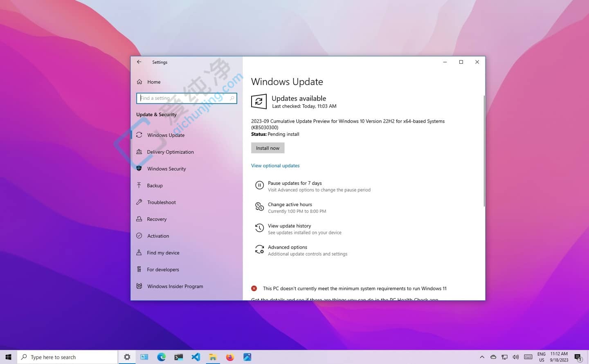Click the ENG US language indicator

click(x=542, y=357)
